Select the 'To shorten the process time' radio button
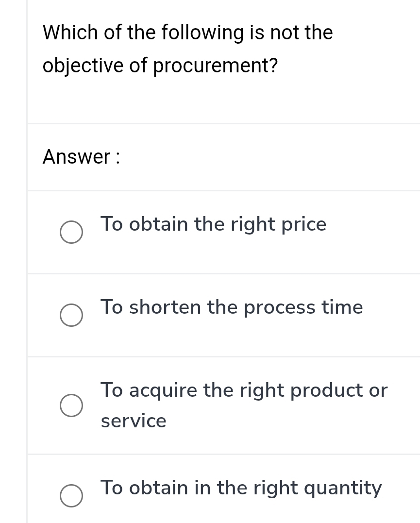420x523 pixels. point(71,315)
